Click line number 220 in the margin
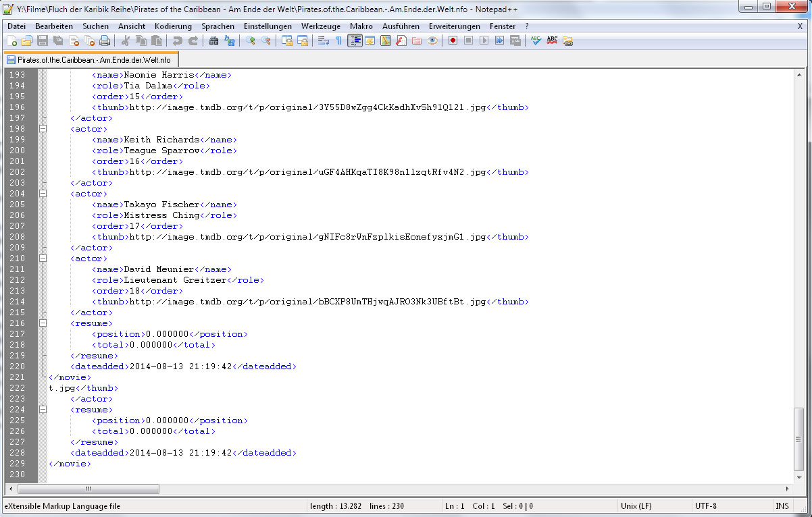The width and height of the screenshot is (812, 517). pos(17,366)
